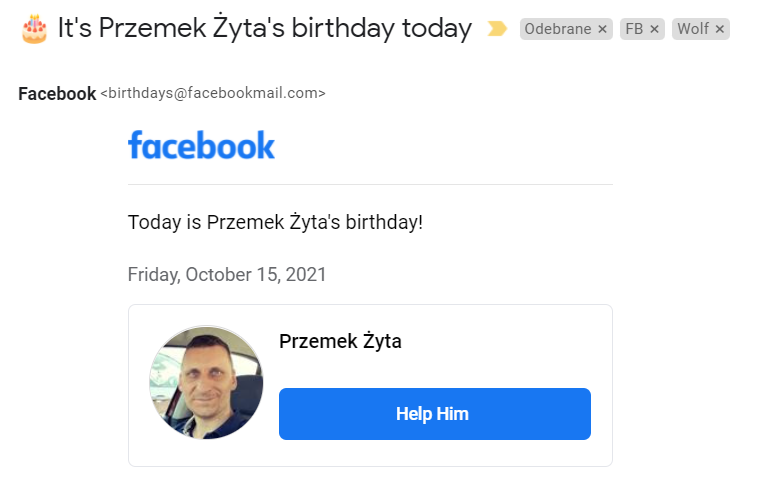Image resolution: width=769 pixels, height=489 pixels.
Task: Remove the Odebrane label with its X
Action: point(602,30)
